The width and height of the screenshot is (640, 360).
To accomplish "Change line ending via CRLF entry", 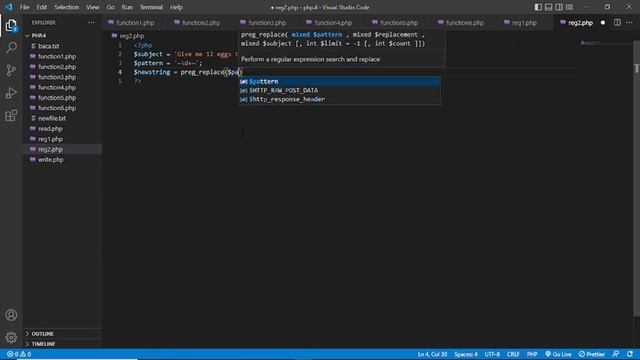I will [x=513, y=354].
